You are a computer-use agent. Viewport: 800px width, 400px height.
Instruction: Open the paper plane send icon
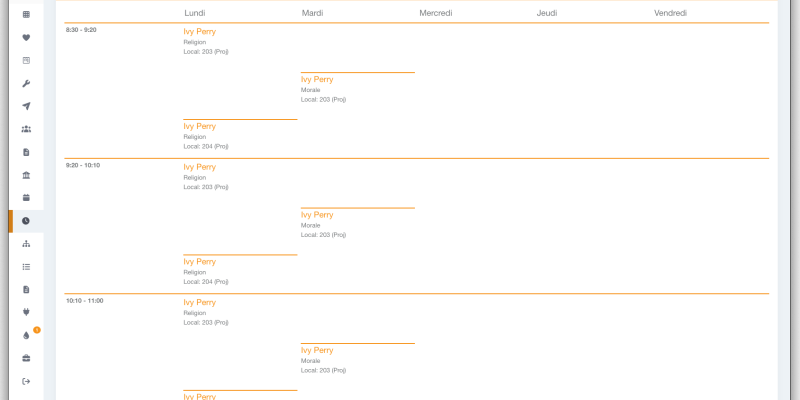click(x=26, y=106)
